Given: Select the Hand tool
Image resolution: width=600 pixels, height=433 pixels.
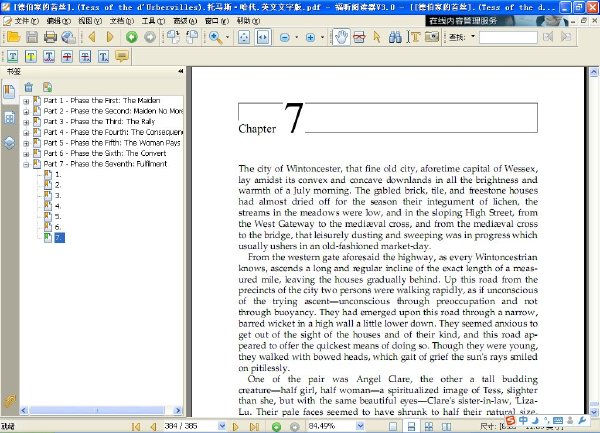Looking at the screenshot, I should 341,37.
